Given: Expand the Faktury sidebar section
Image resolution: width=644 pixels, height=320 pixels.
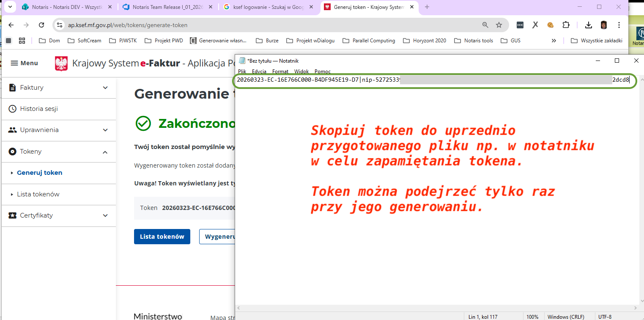Looking at the screenshot, I should tap(105, 88).
